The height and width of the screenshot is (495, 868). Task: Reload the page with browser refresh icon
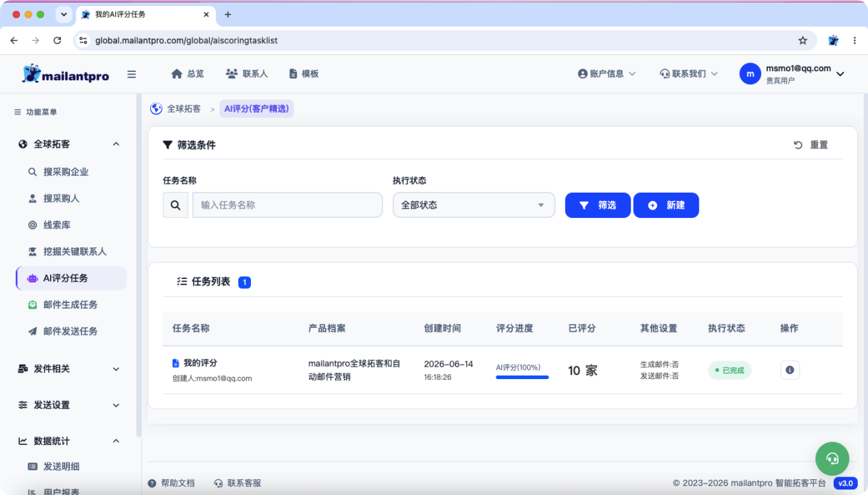pos(57,40)
